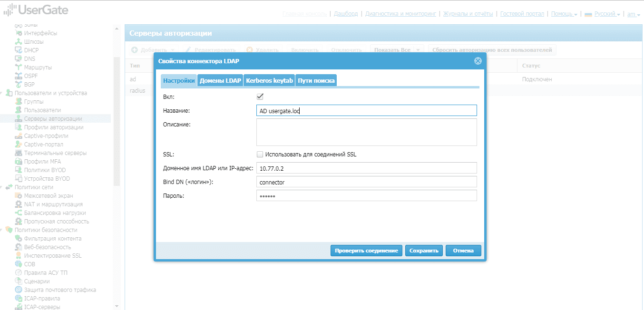Click the Инспектирование SSL certificate icon
This screenshot has height=310, width=644.
click(x=19, y=255)
